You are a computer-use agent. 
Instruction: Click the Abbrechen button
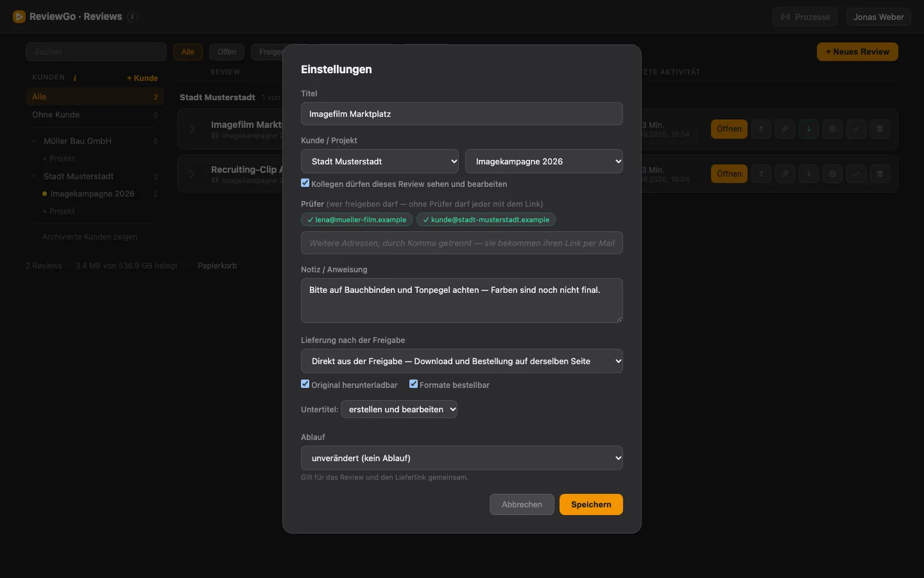coord(522,504)
